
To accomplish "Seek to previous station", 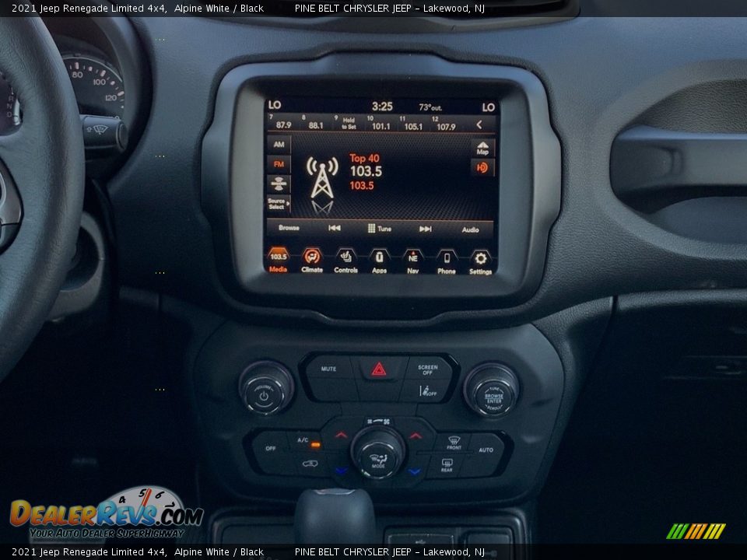I will click(x=335, y=228).
